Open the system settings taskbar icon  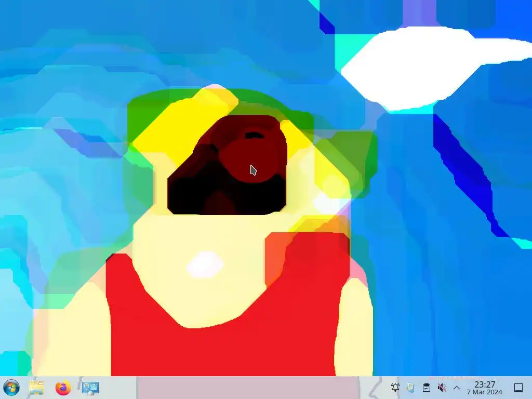[x=90, y=388]
